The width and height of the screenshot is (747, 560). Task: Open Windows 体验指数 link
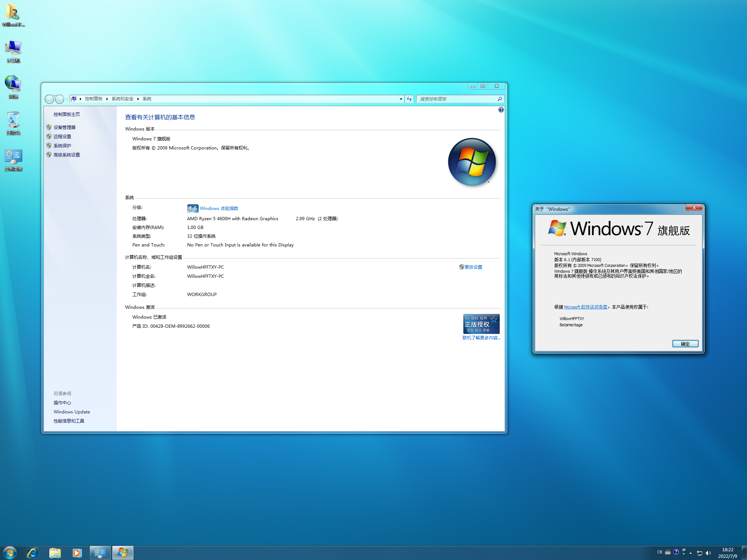tap(219, 209)
